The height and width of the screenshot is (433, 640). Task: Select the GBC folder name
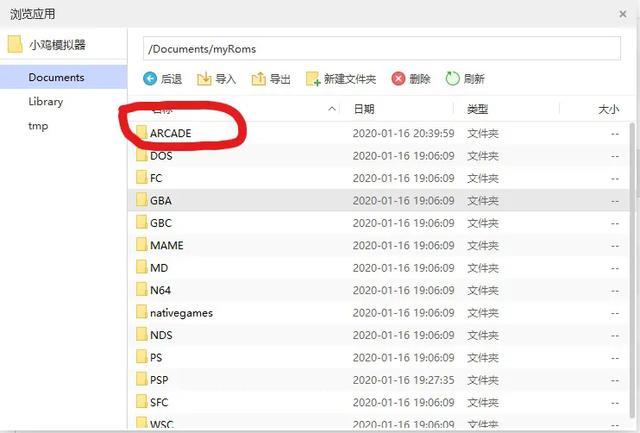pos(161,223)
